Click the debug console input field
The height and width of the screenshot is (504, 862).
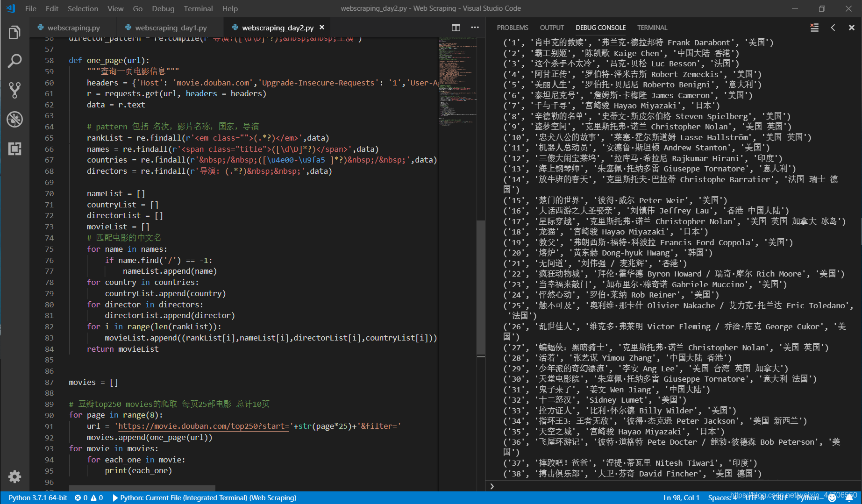(673, 486)
